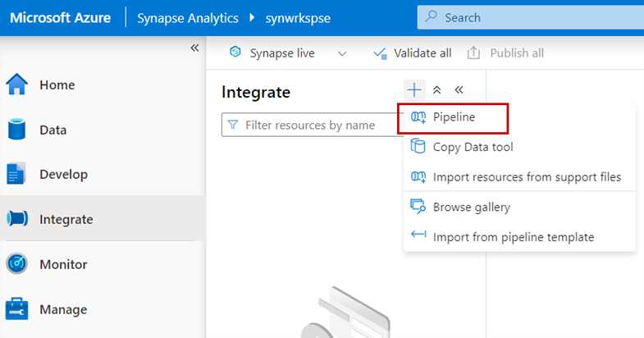Viewport: 644px width, 338px height.
Task: Click the top Search box
Action: tap(531, 18)
